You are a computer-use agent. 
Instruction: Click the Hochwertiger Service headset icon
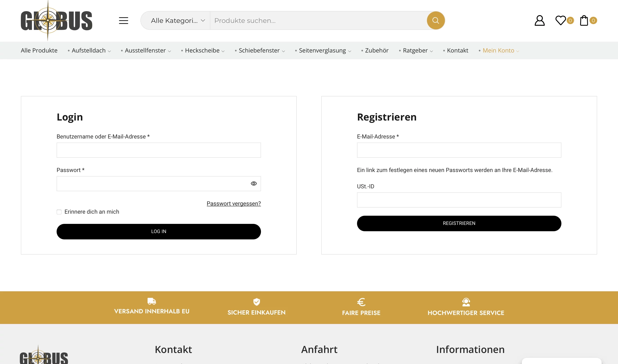tap(466, 302)
